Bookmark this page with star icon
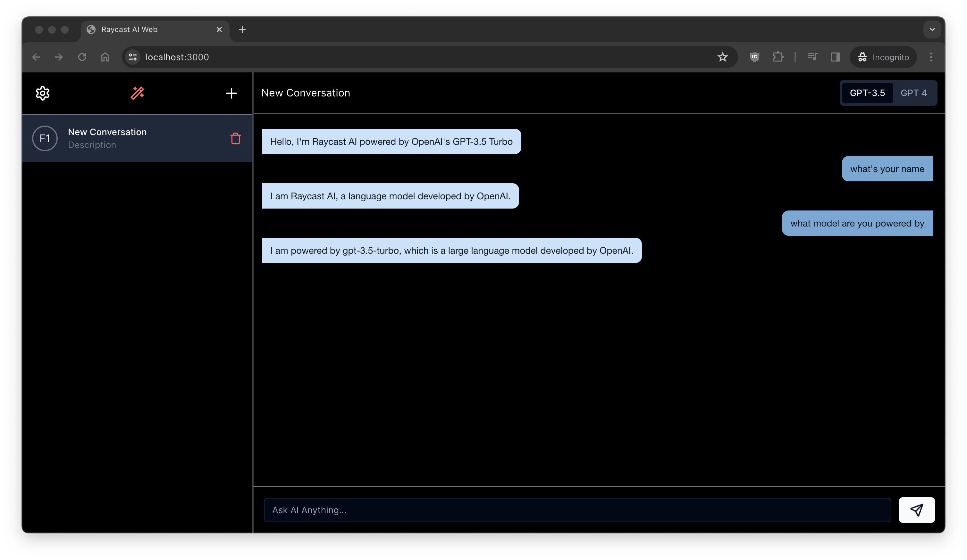 point(723,57)
